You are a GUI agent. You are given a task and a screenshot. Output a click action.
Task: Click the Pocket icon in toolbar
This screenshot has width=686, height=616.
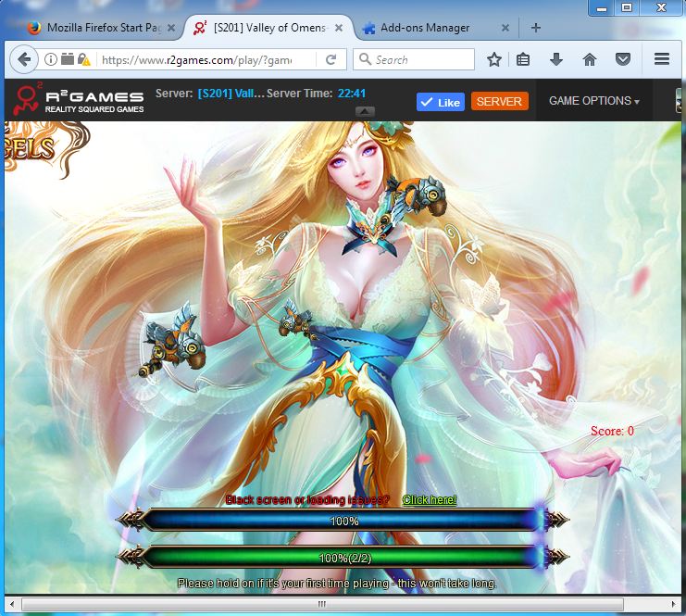click(623, 60)
